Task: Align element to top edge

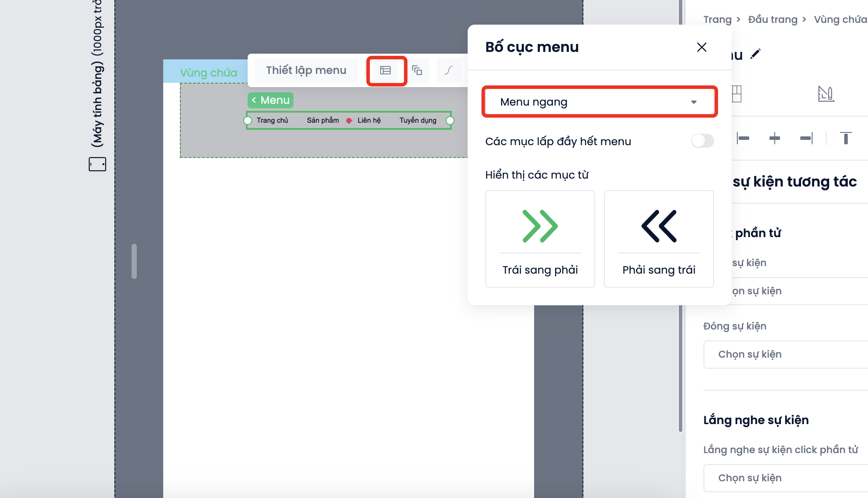Action: coord(846,139)
